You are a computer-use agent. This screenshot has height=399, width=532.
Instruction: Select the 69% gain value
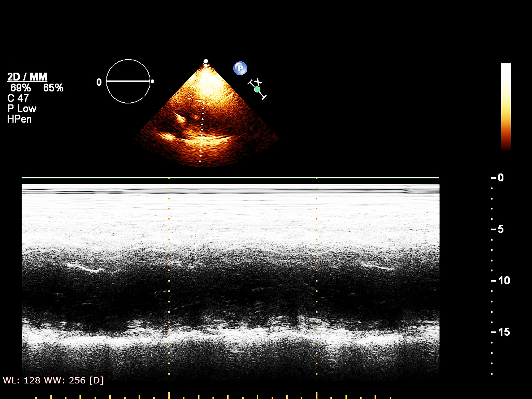[x=21, y=88]
